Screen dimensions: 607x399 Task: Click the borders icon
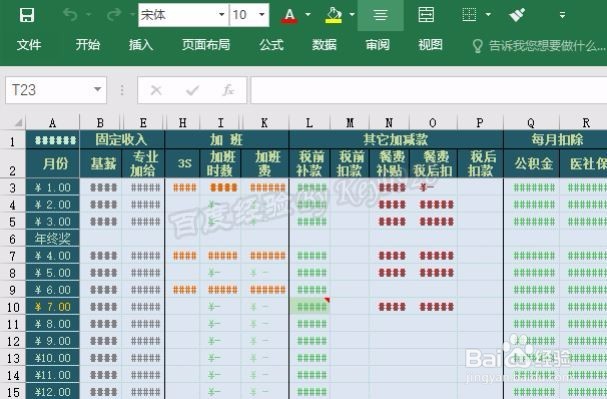(x=469, y=15)
